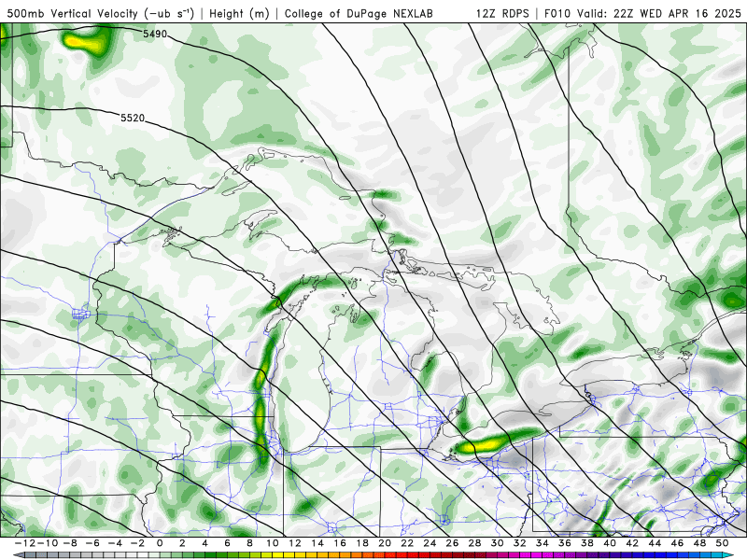
Task: Click the "14" value on the color scale
Action: click(x=317, y=543)
